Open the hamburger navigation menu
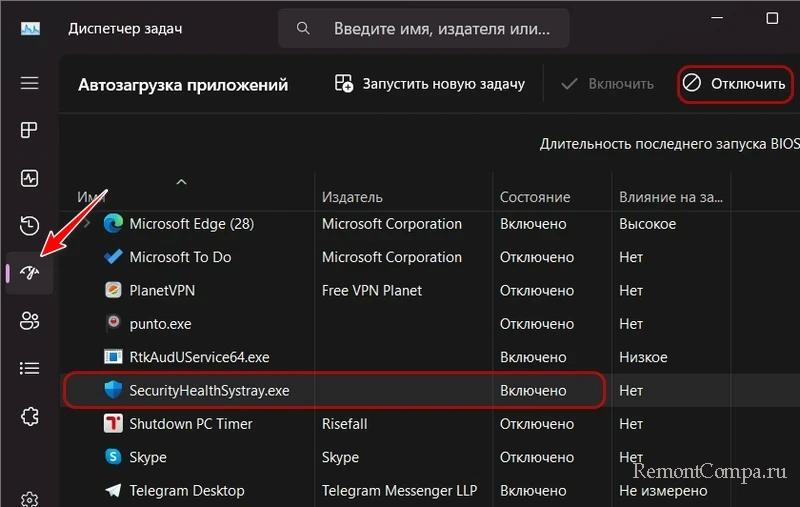 (x=30, y=83)
